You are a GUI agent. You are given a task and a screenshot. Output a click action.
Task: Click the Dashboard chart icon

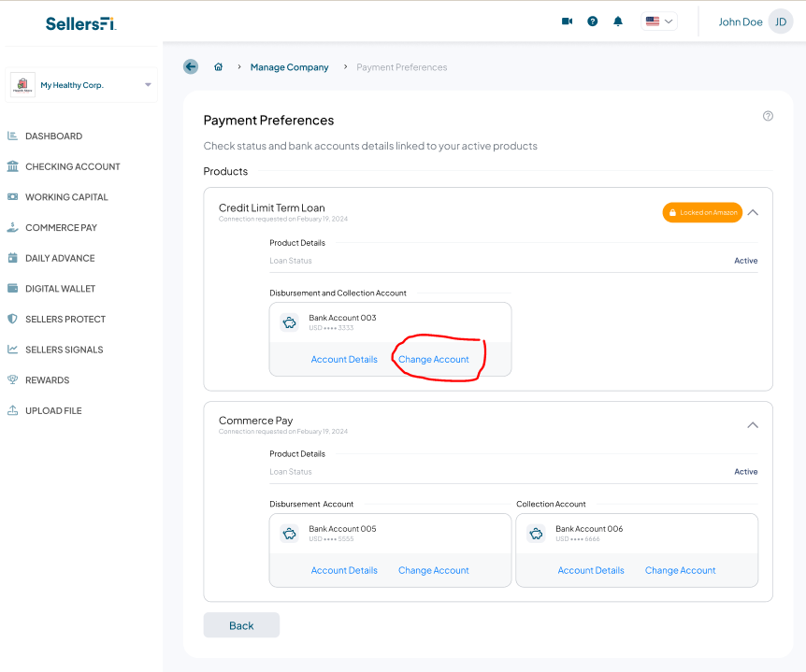pyautogui.click(x=12, y=136)
